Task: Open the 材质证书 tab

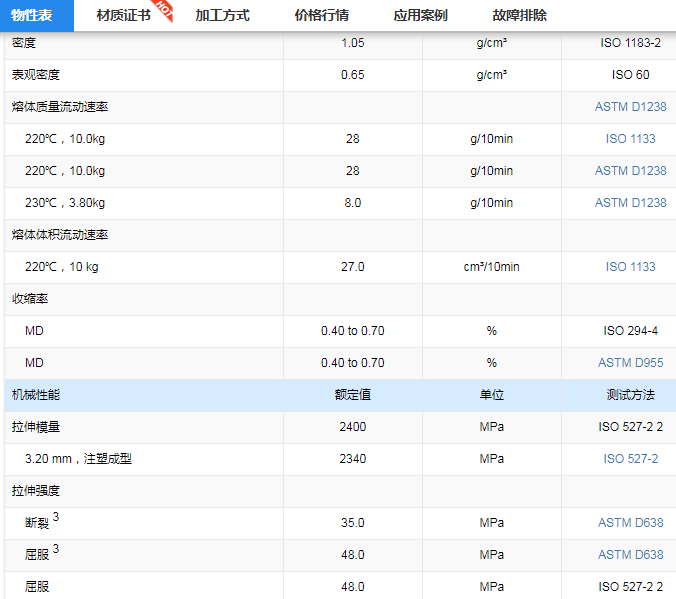Action: point(123,16)
